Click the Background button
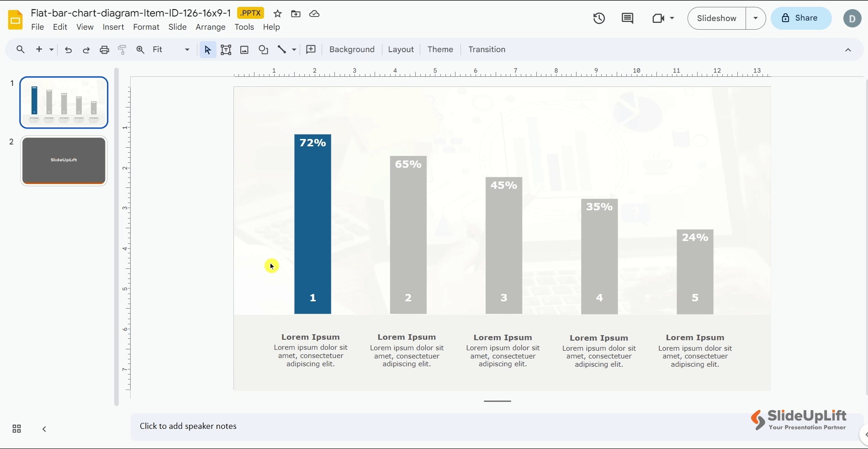 tap(352, 49)
